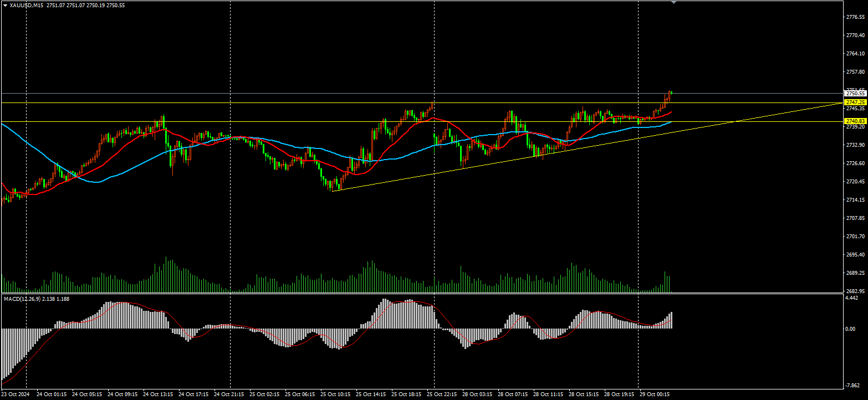The image size is (868, 400).
Task: Click the triangle arrow before XAUUSD,M15 title
Action: [5, 6]
